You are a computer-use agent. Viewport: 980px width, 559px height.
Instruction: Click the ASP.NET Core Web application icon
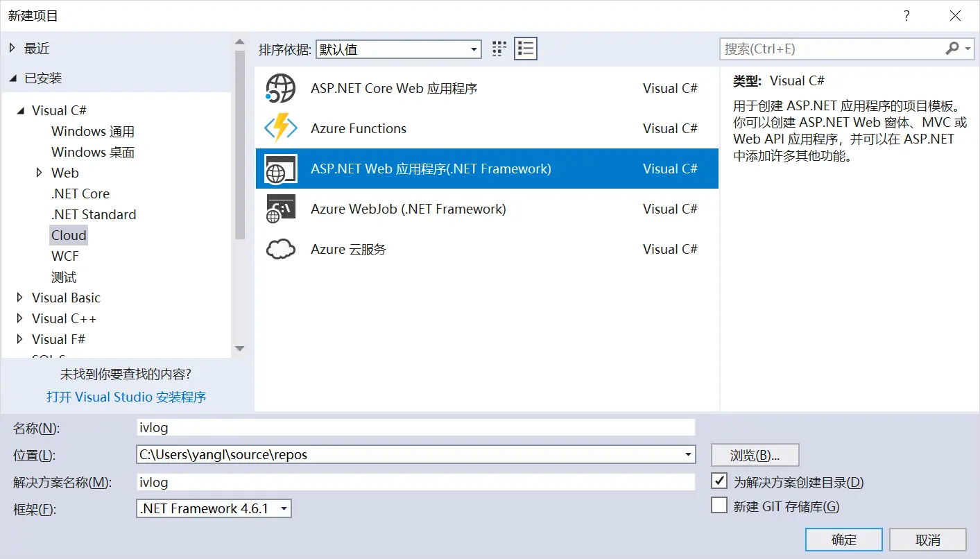tap(281, 88)
